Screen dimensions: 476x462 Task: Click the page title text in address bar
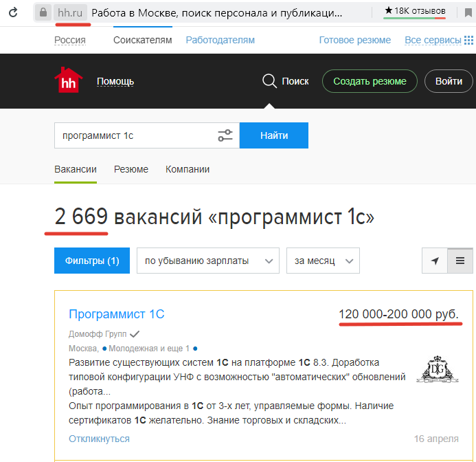(x=217, y=13)
